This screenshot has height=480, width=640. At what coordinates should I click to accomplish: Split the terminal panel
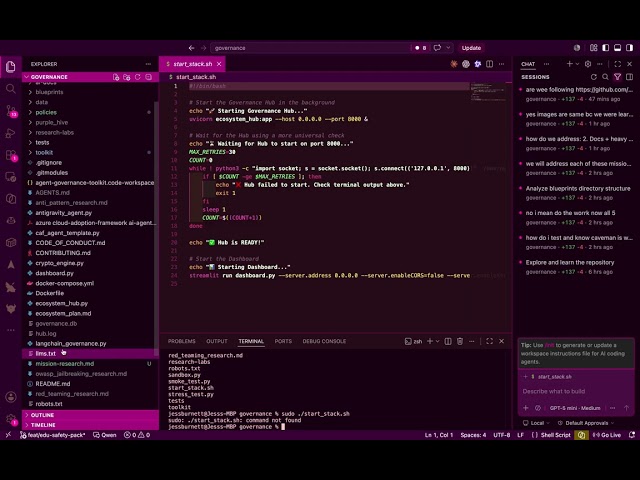[x=448, y=341]
